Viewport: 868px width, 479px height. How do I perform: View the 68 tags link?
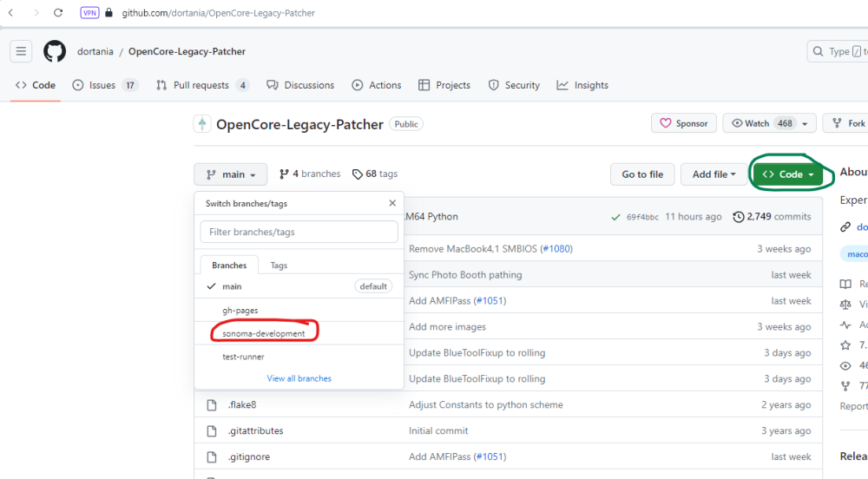(375, 174)
